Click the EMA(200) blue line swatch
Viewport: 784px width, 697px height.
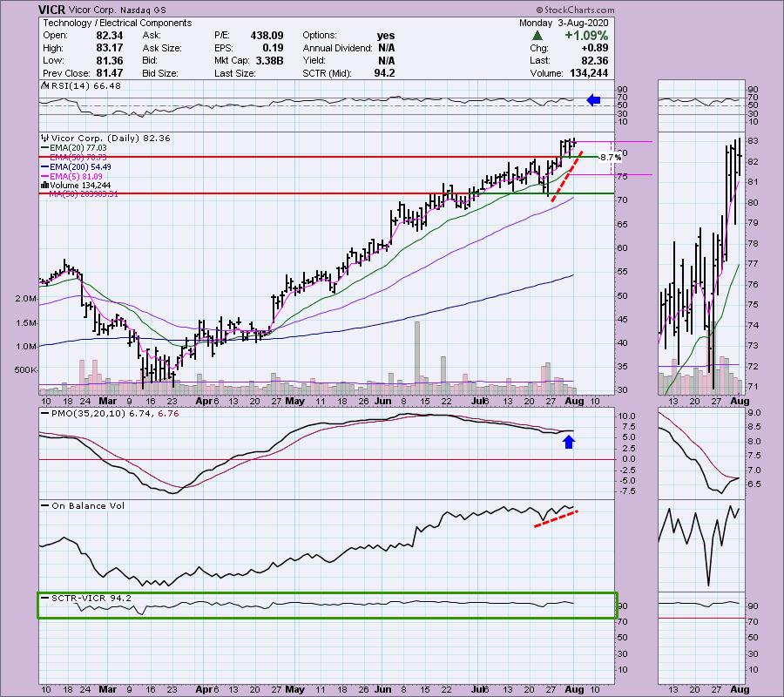[45, 167]
